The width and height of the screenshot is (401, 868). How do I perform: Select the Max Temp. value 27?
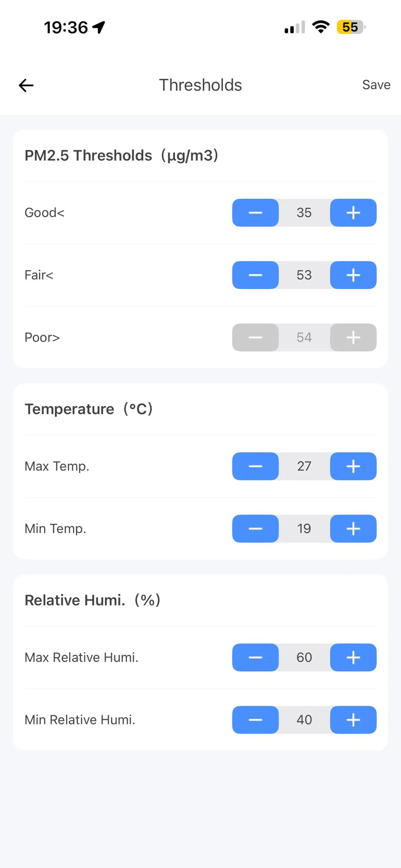click(304, 466)
